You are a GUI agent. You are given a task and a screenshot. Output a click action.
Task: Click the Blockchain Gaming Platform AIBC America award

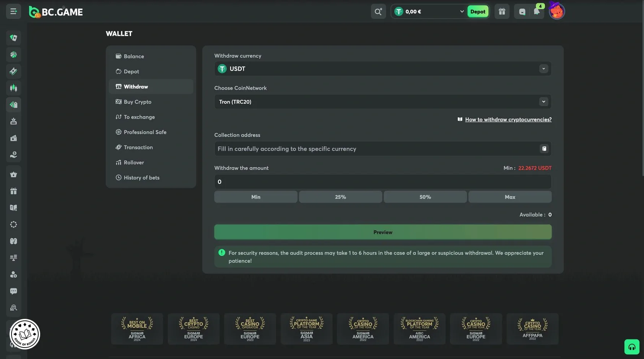click(x=420, y=329)
